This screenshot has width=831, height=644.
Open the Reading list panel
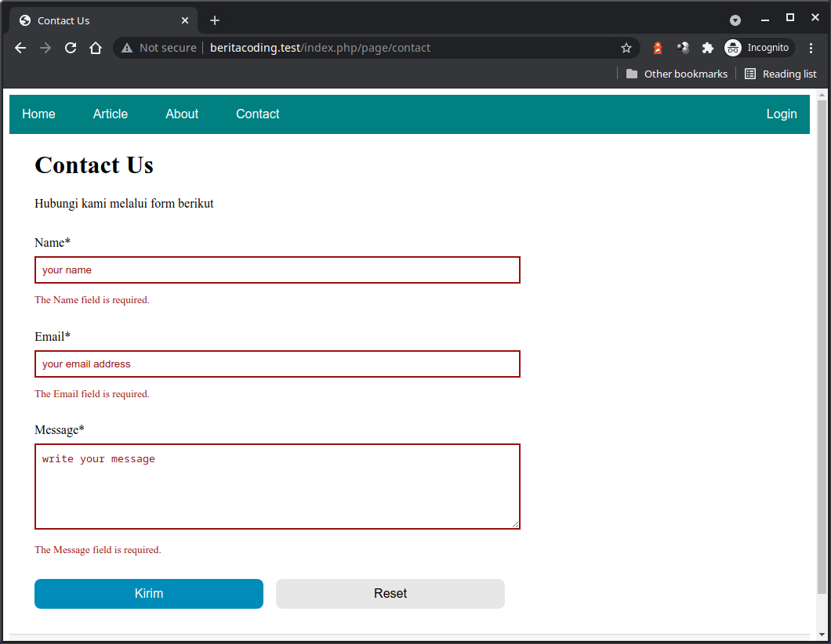pos(781,74)
